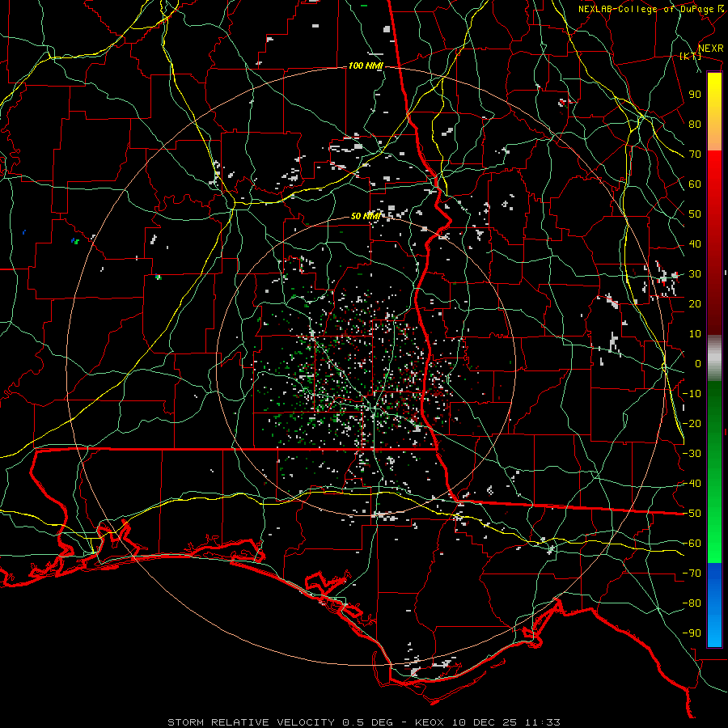Click the 10 value on the velocity scale
Screen dimensions: 728x728
click(695, 334)
